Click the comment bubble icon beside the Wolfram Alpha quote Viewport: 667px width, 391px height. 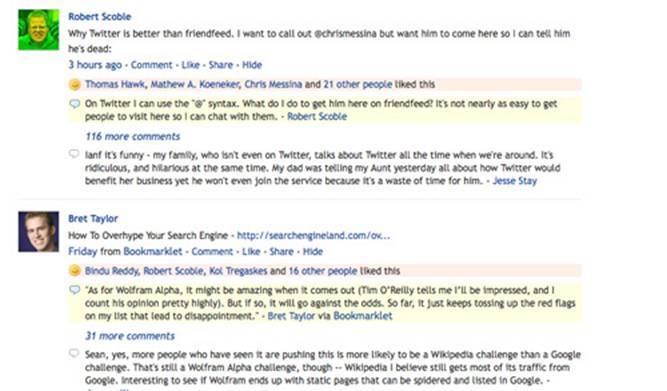coord(74,290)
